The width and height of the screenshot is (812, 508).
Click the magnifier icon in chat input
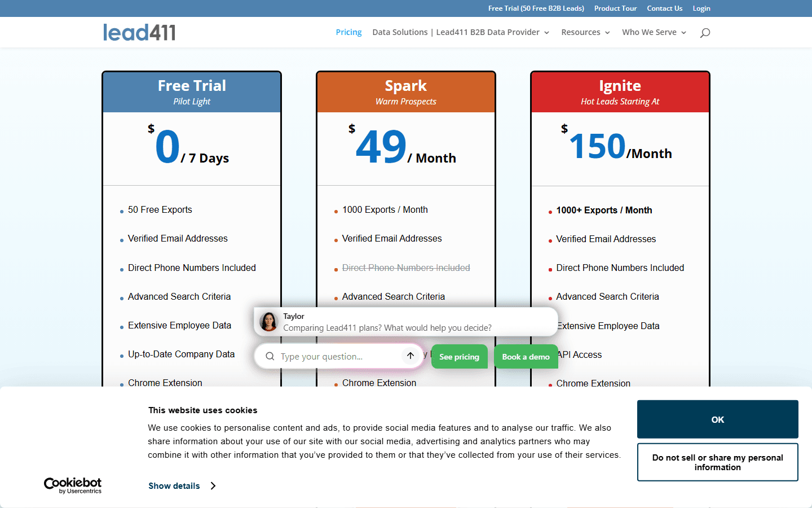coord(270,356)
